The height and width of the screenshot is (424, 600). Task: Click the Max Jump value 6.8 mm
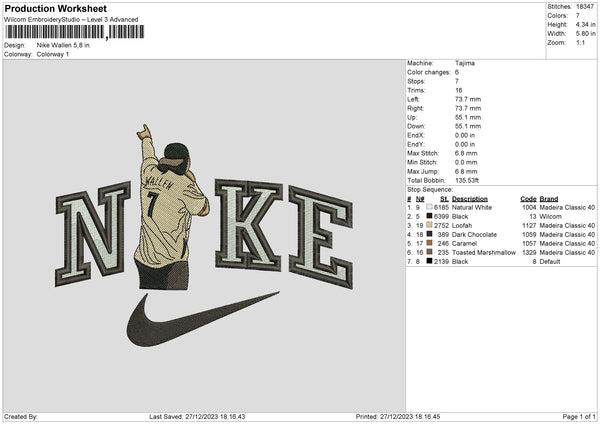pos(466,171)
